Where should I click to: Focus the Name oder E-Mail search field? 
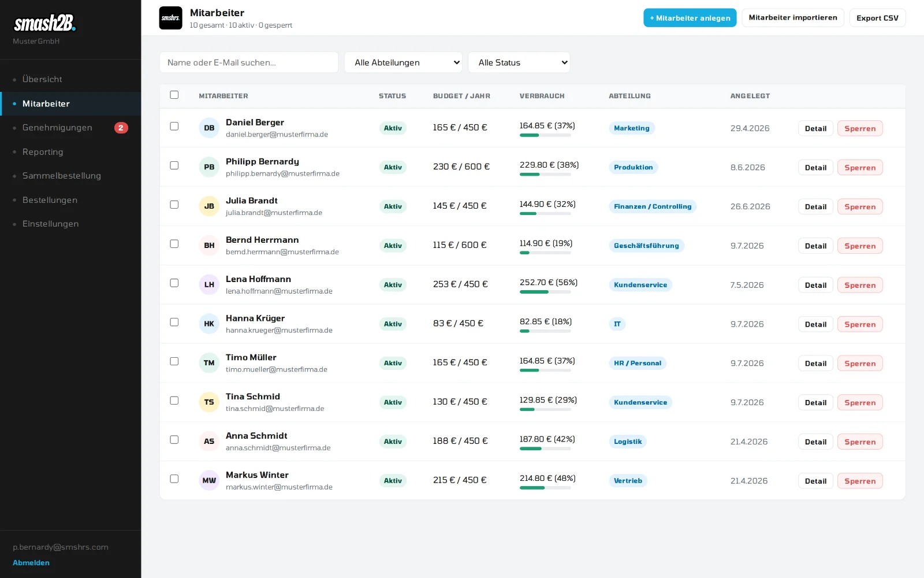point(249,62)
